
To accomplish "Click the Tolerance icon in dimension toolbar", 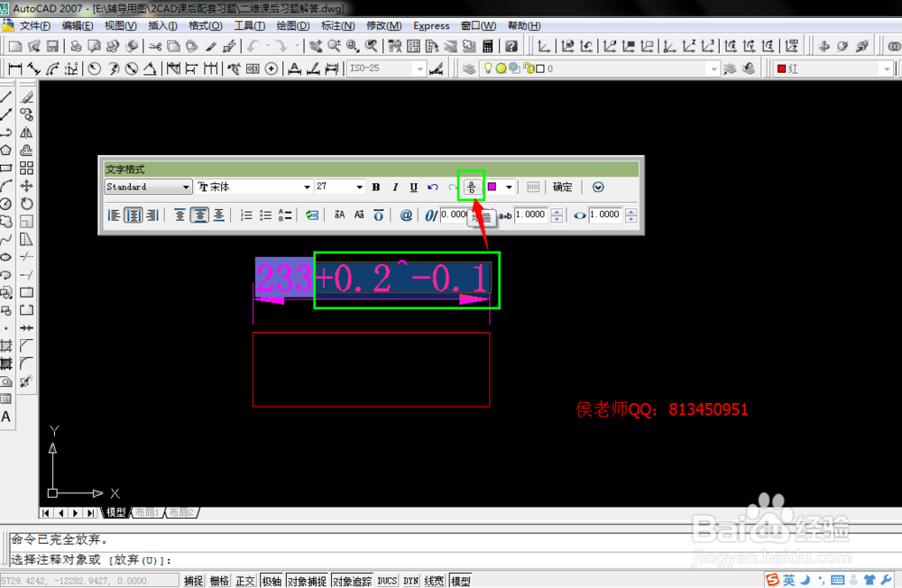I will coord(253,69).
